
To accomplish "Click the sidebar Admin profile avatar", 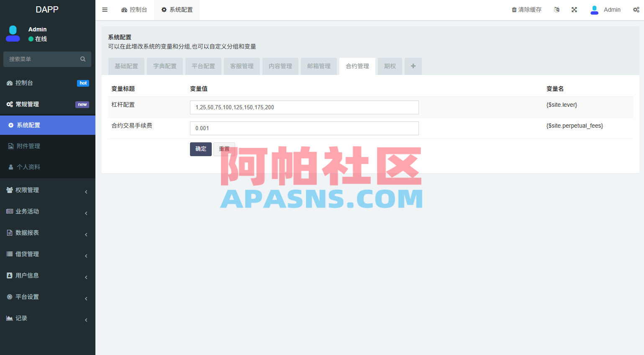I will 13,33.
